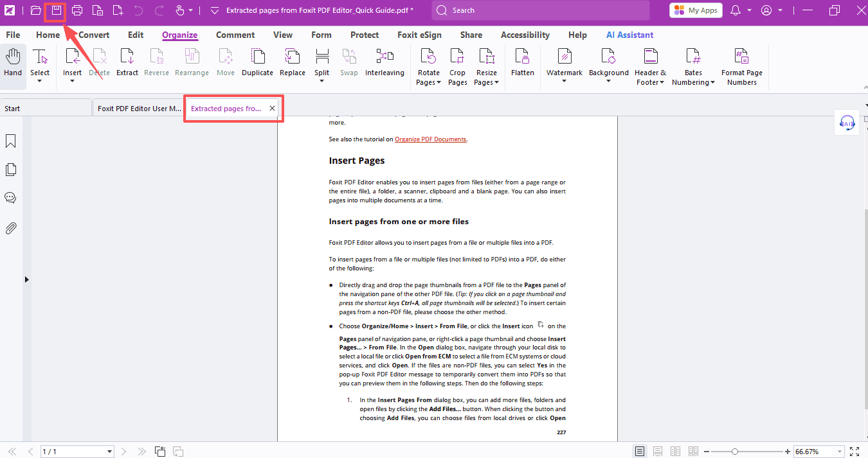Image resolution: width=868 pixels, height=458 pixels.
Task: Click the zoom in plus button
Action: [788, 452]
